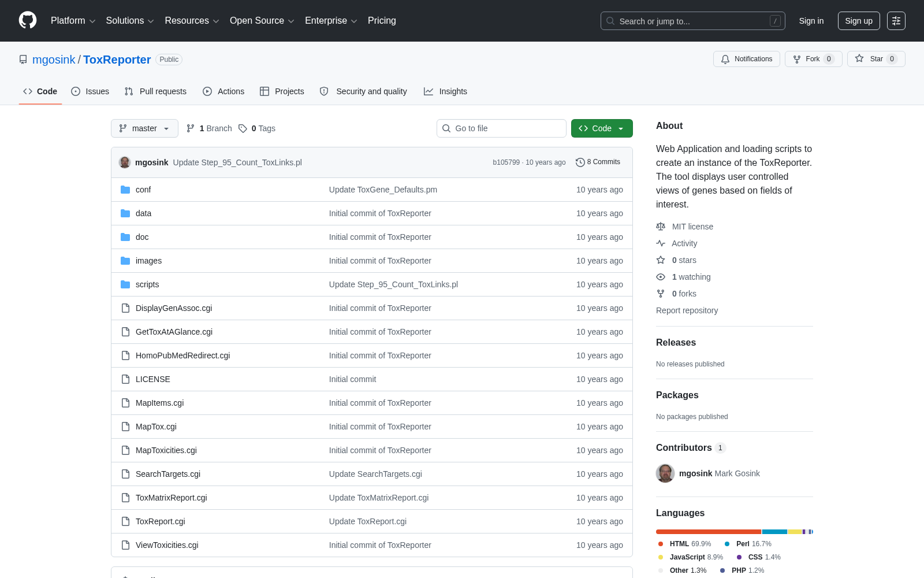Image resolution: width=924 pixels, height=578 pixels.
Task: Click the Sign in link
Action: click(811, 21)
